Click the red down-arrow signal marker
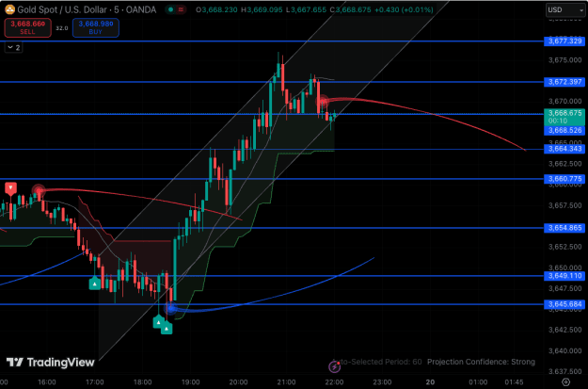Screen dimensions: 588x389 [11, 188]
